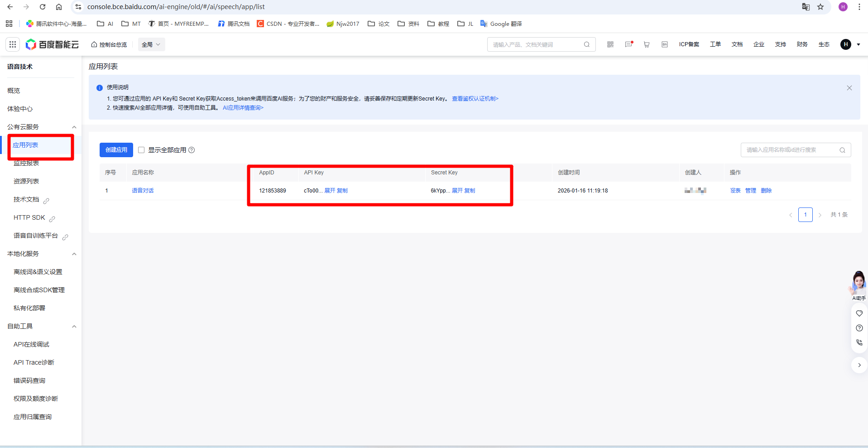Open the account dropdown arrow next to avatar

click(858, 44)
